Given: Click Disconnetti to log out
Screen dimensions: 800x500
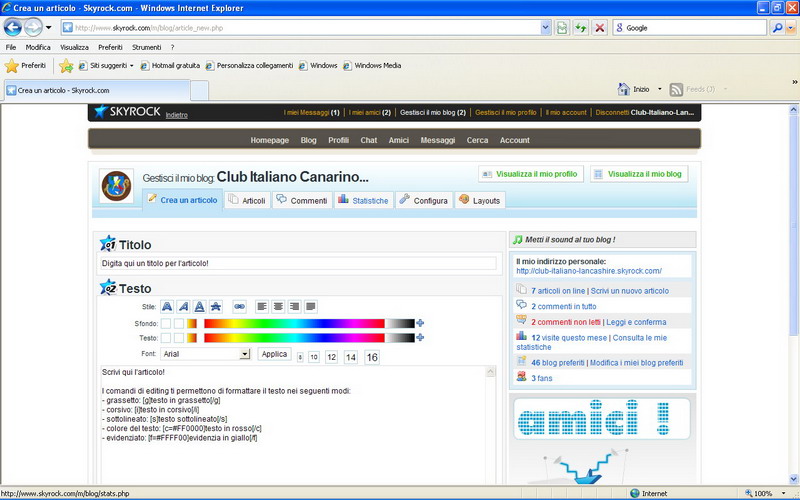Looking at the screenshot, I should pos(612,112).
